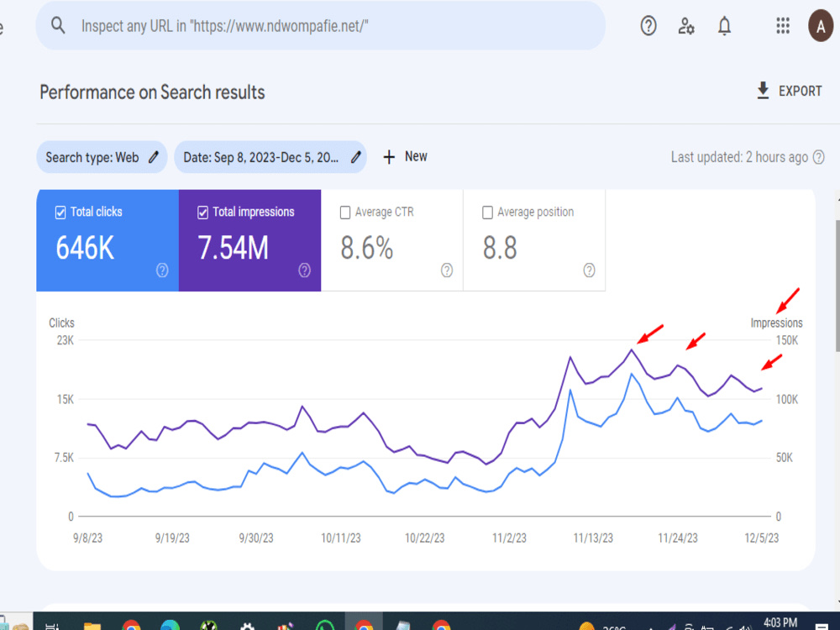This screenshot has height=630, width=840.
Task: Click the 10/22/23 date label
Action: click(425, 538)
